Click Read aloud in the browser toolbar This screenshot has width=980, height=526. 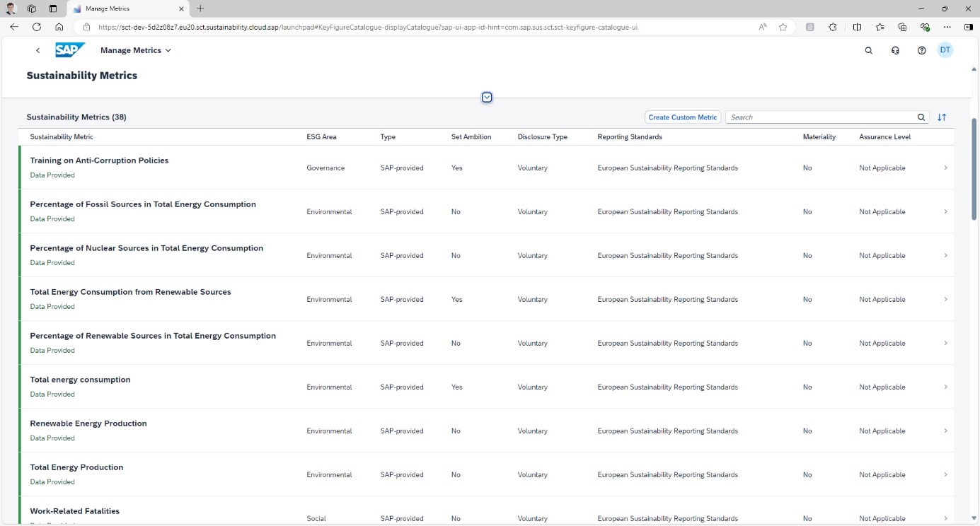(761, 27)
